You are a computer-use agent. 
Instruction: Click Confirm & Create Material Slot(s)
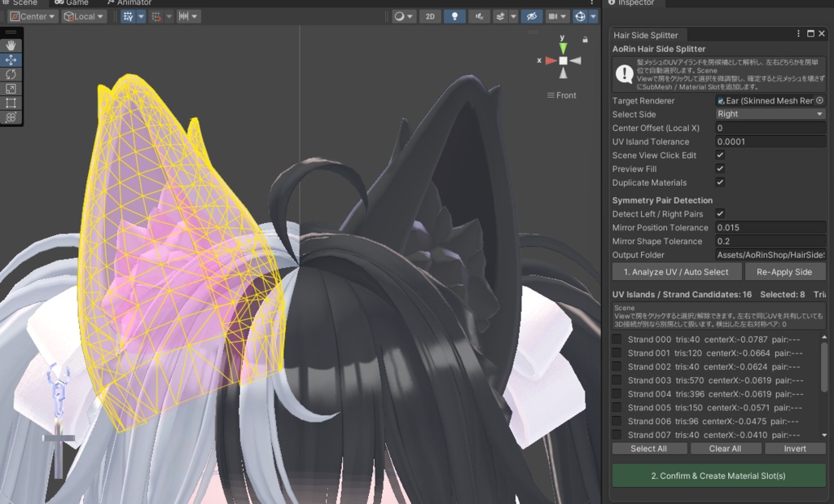718,476
